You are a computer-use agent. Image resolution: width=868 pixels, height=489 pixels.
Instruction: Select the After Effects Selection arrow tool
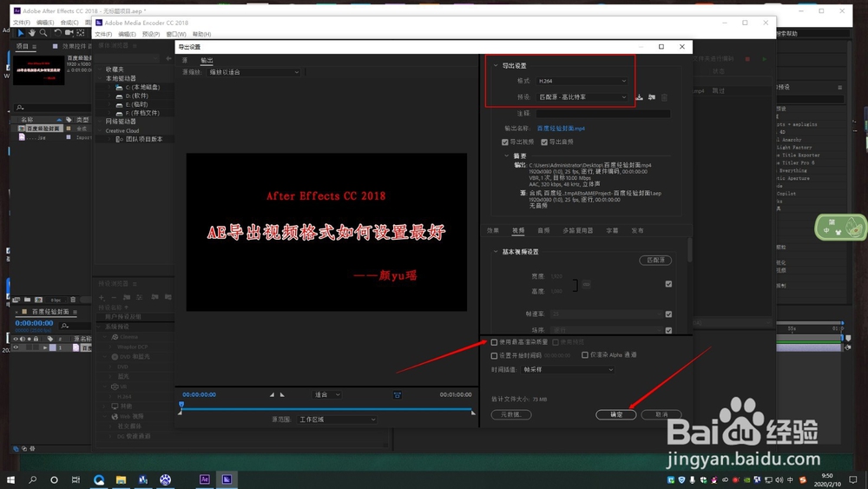click(21, 33)
